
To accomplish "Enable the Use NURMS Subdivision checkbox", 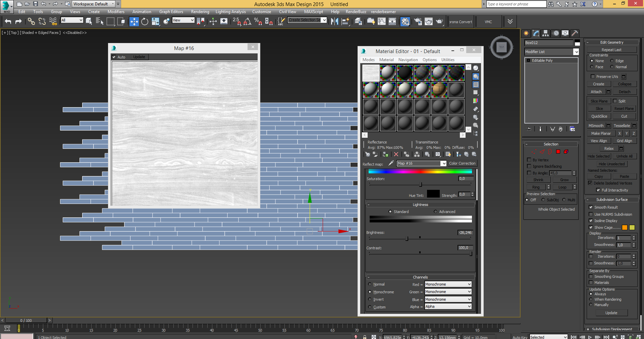I will [591, 214].
